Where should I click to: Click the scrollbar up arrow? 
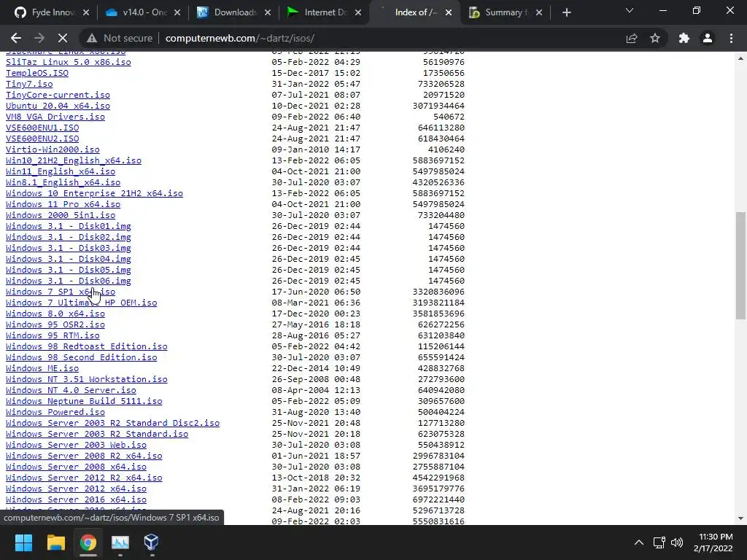point(740,58)
